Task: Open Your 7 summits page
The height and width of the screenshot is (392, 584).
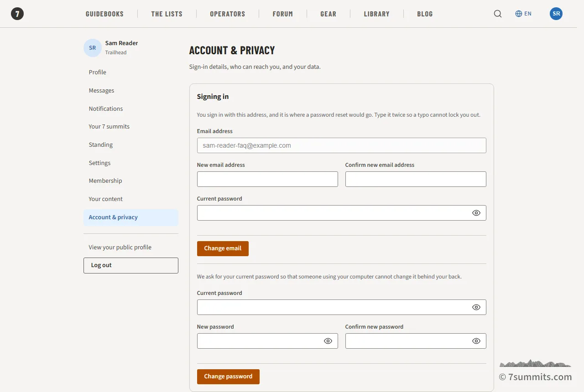Action: (x=131, y=126)
